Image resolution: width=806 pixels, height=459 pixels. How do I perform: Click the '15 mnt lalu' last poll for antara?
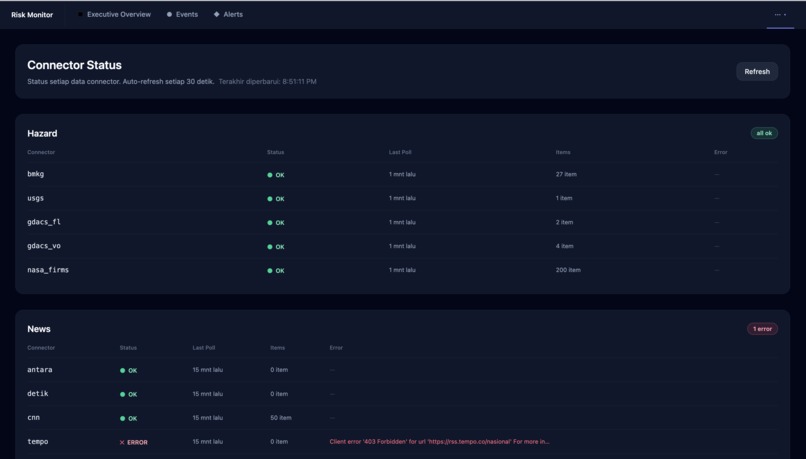tap(208, 370)
